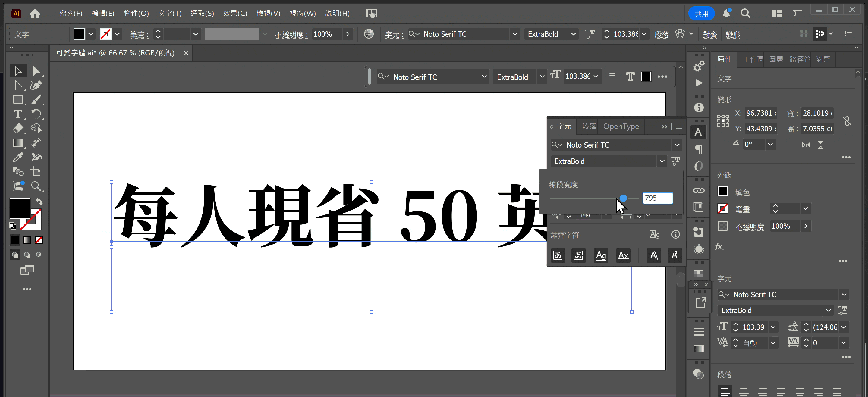Pick the Eyedropper tool
Image resolution: width=868 pixels, height=397 pixels.
(x=18, y=157)
